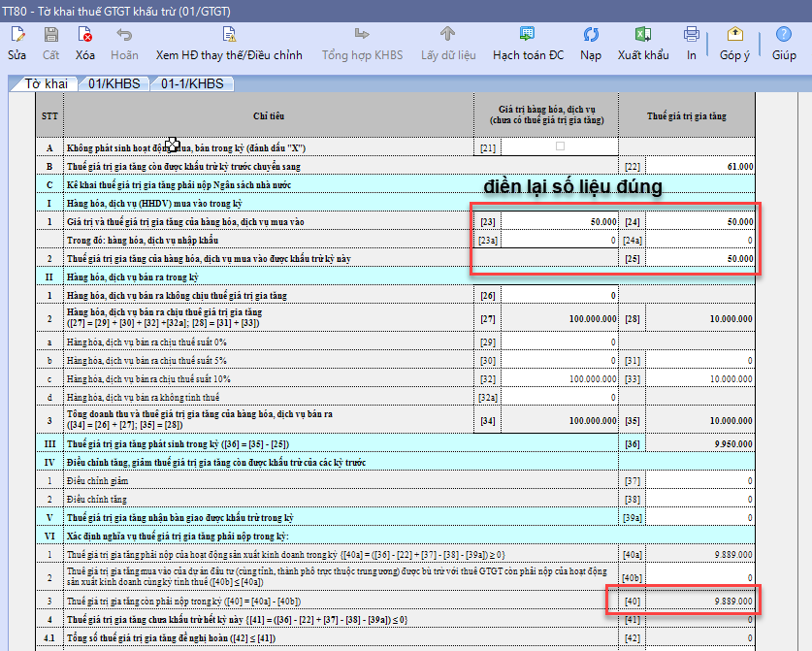Click the Góp ý feedback icon
812x651 pixels.
734,34
